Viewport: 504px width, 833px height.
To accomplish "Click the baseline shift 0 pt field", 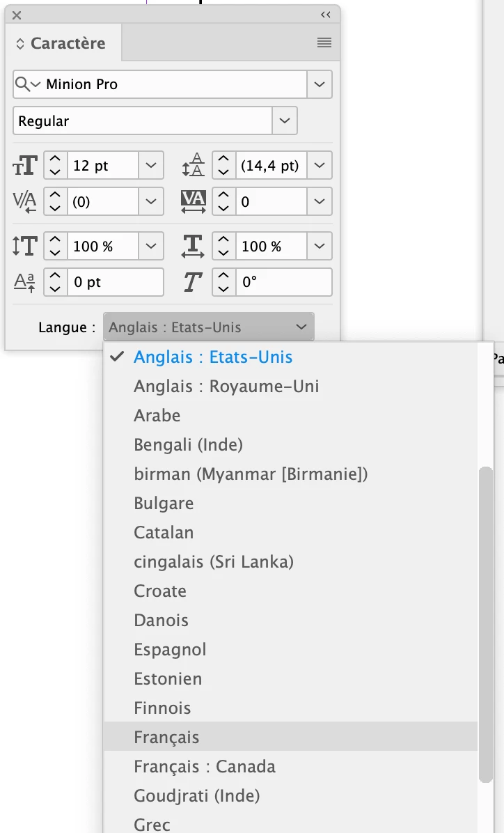I will point(116,282).
